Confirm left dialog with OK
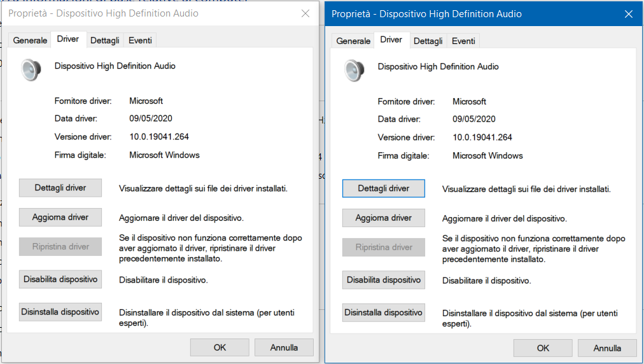Screen dimensions: 644x364 (x=220, y=347)
